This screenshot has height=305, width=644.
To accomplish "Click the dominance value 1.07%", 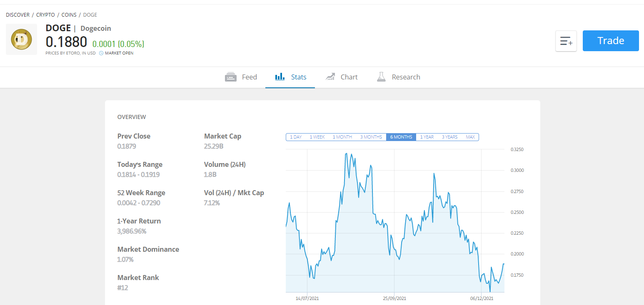I will (x=125, y=260).
